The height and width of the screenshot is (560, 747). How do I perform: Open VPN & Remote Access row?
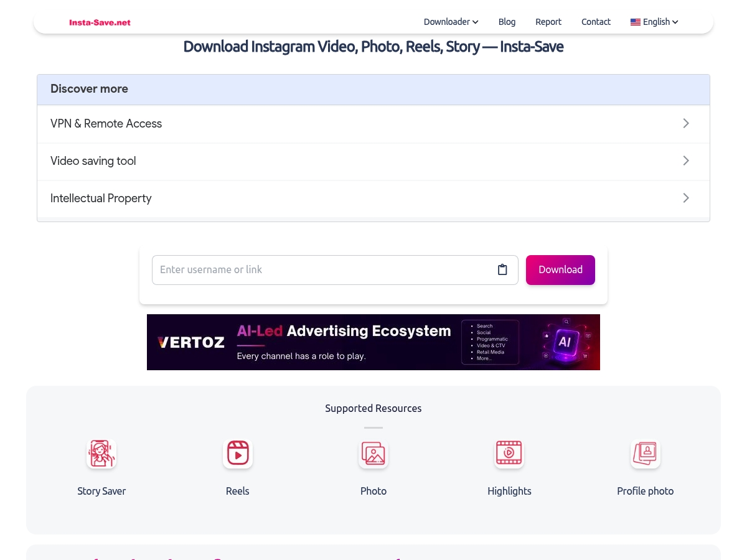point(374,124)
